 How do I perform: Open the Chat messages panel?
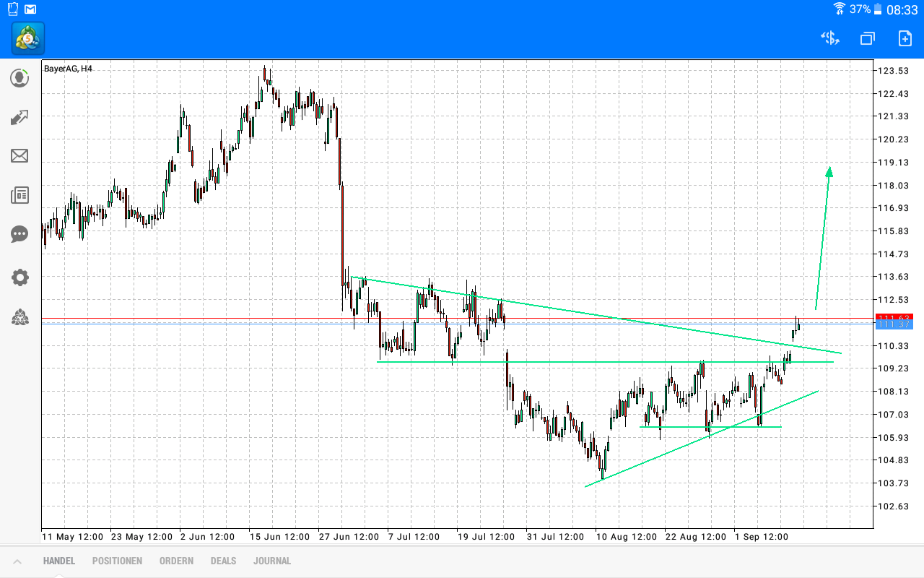(19, 234)
